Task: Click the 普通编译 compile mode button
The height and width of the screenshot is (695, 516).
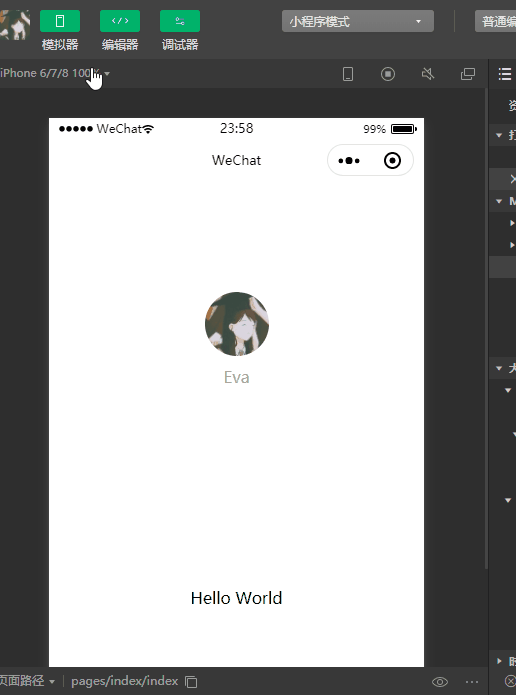Action: pos(496,21)
